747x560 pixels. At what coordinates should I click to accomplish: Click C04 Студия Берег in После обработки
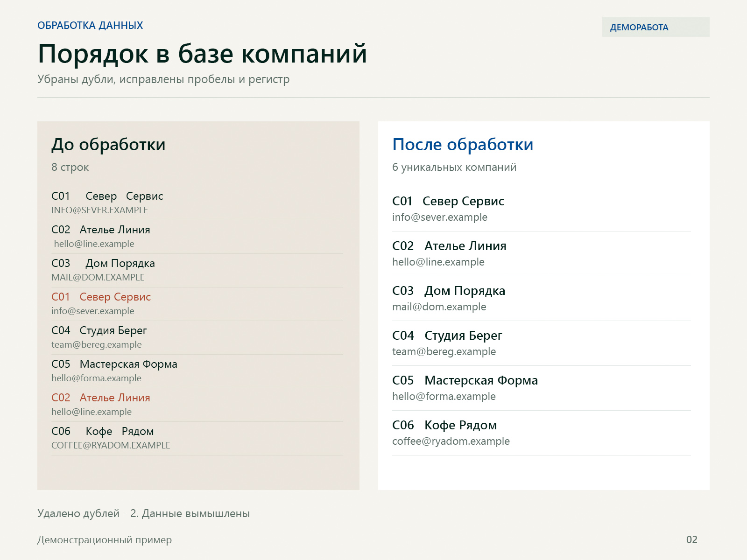[447, 336]
